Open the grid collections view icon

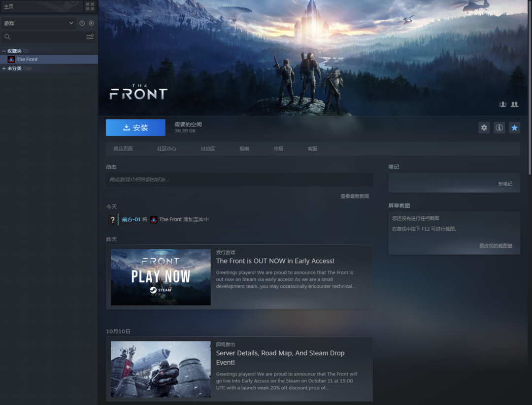tap(90, 6)
